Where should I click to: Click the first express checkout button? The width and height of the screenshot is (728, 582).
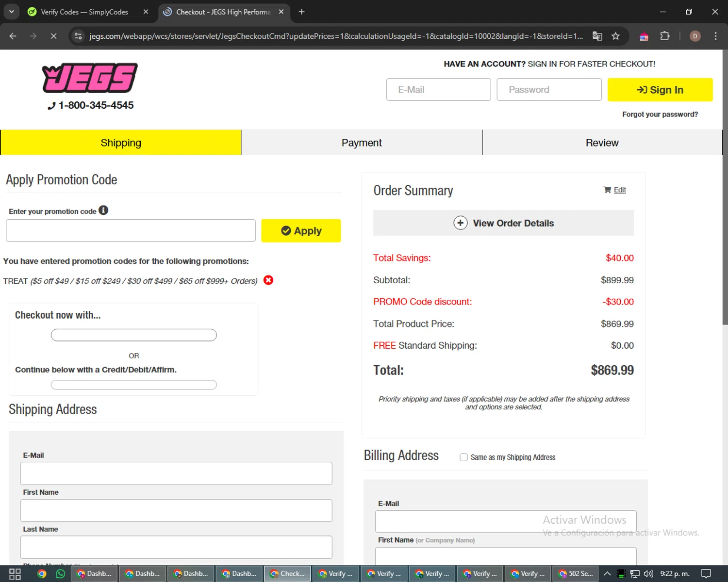(134, 335)
